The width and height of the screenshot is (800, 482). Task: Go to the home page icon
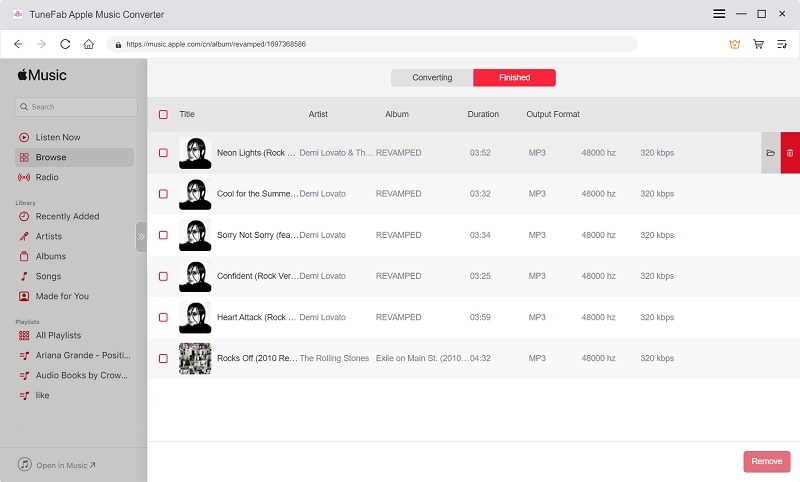click(89, 44)
